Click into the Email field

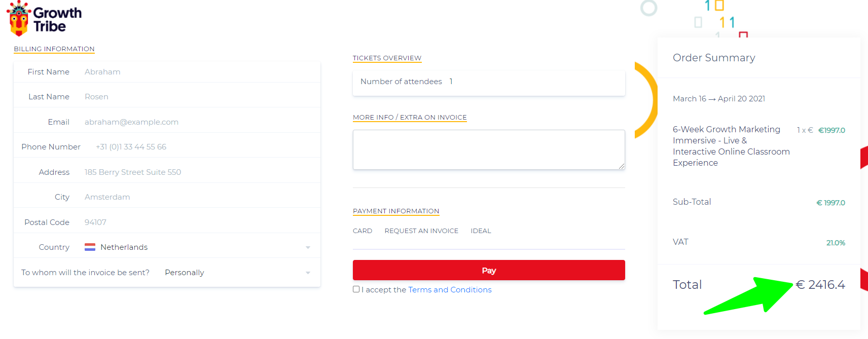(x=198, y=122)
